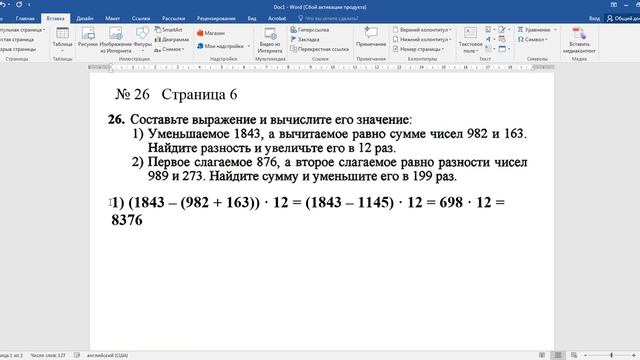
Task: Click Пустая страница blank page button
Action: [17, 40]
